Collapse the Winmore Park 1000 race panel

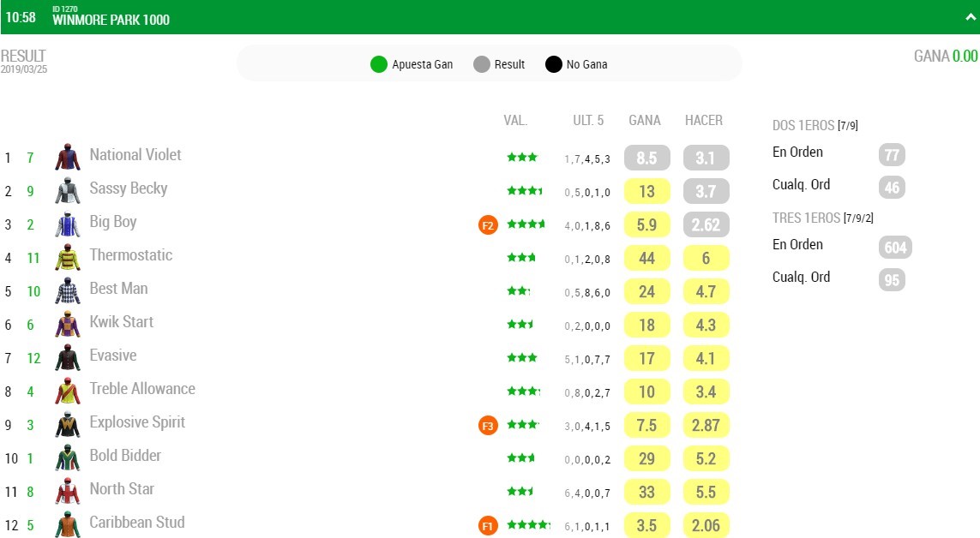click(x=970, y=17)
